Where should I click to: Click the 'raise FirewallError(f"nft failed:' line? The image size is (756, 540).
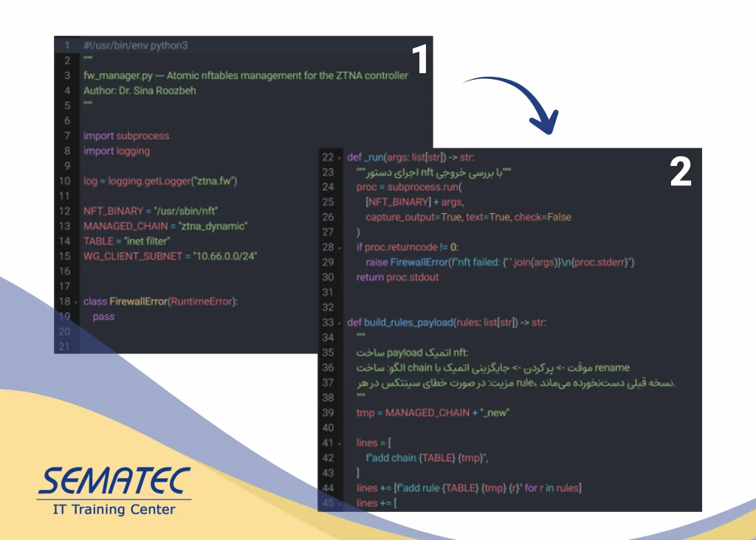pos(500,262)
